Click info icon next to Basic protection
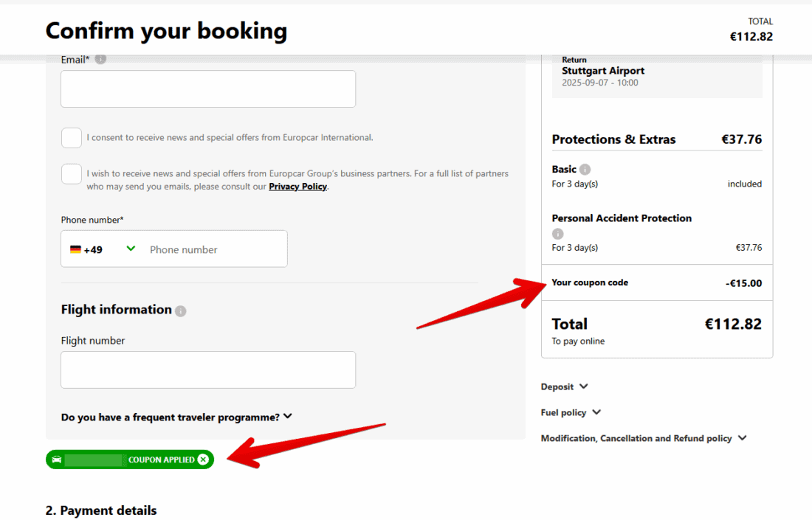Viewport: 812px width, 520px height. click(585, 170)
